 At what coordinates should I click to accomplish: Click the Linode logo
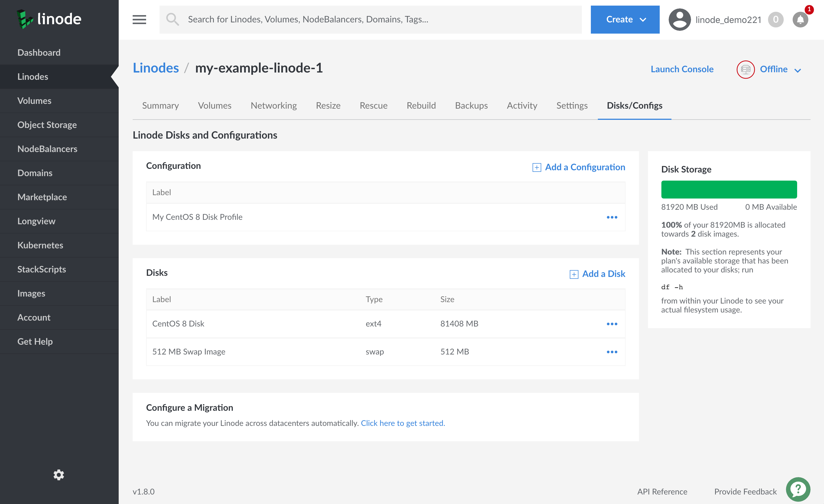pyautogui.click(x=49, y=19)
